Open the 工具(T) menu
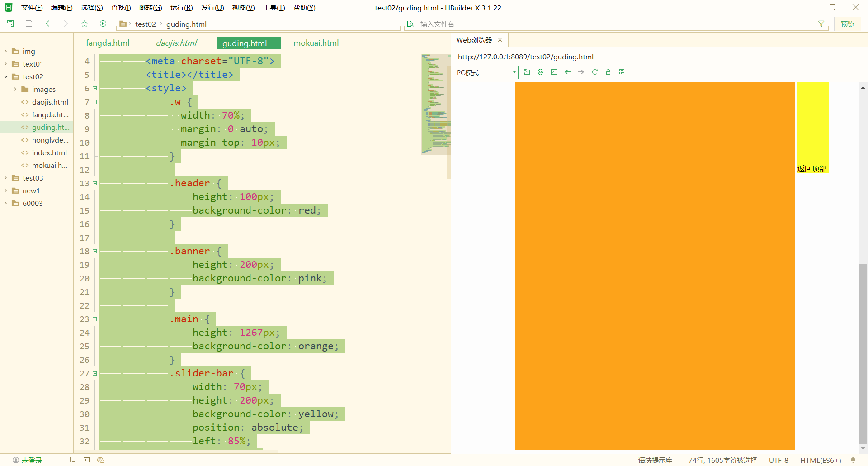Viewport: 868px width, 466px height. (x=274, y=7)
